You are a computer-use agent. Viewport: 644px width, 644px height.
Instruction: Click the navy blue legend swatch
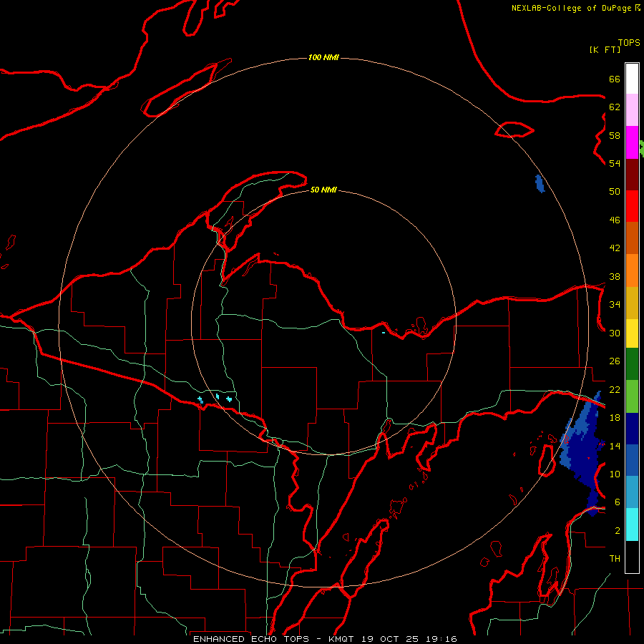pyautogui.click(x=632, y=429)
